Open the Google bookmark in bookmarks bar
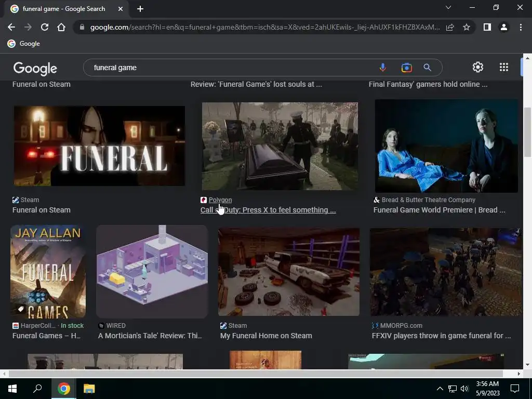The width and height of the screenshot is (532, 399). pos(24,44)
